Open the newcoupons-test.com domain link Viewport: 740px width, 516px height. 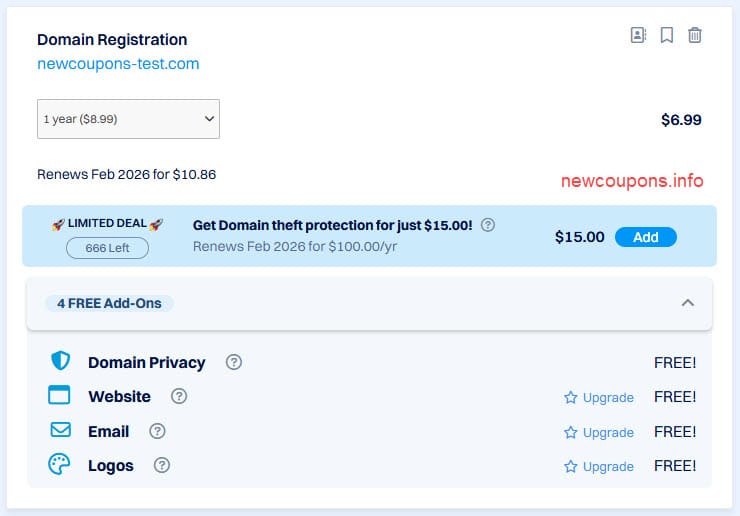pos(118,64)
